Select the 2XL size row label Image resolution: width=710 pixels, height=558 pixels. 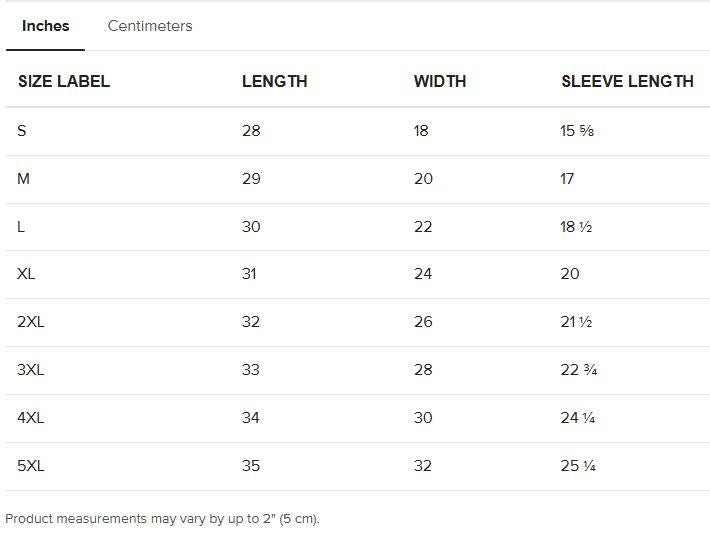(x=31, y=322)
